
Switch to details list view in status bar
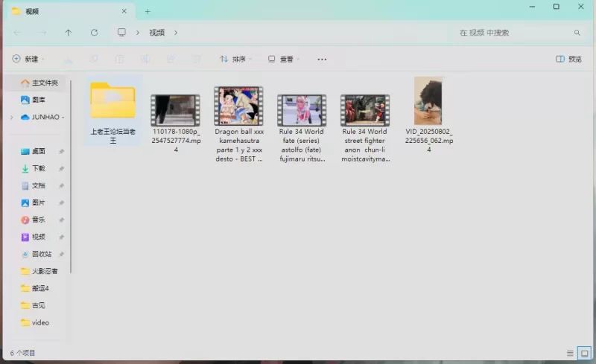coord(570,353)
